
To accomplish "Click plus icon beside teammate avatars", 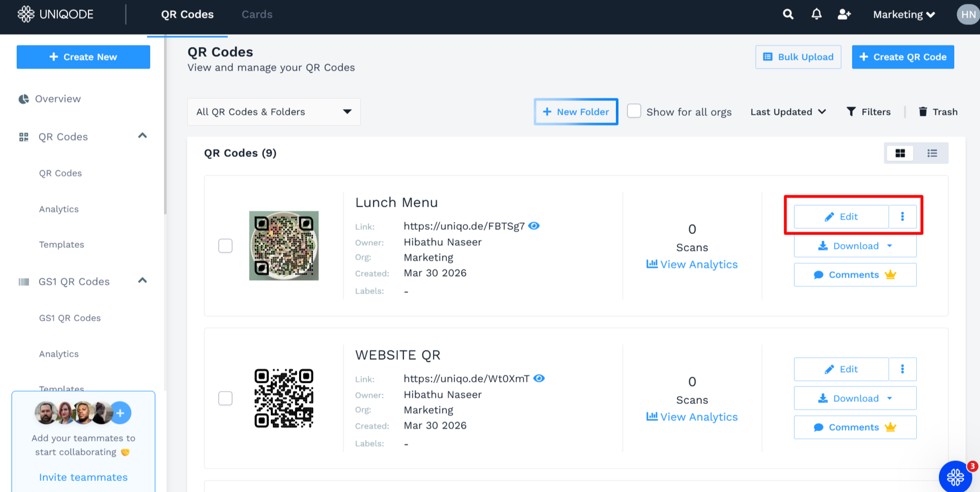I will [x=121, y=413].
